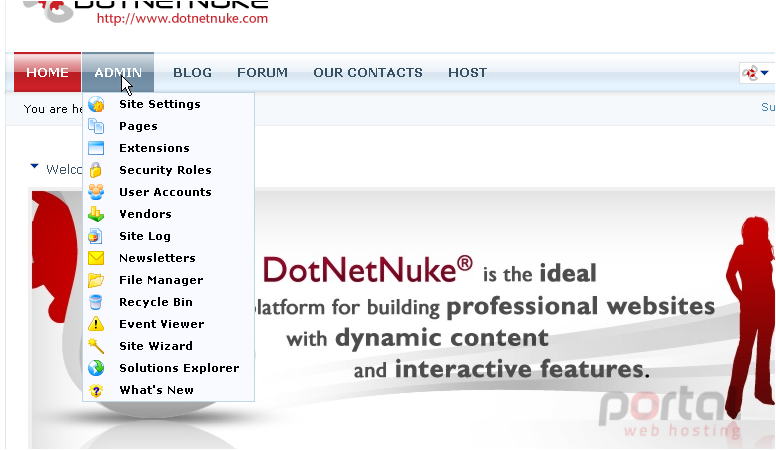Viewport: 776px width, 450px height.
Task: Open the FORUM navigation tab
Action: pos(262,73)
